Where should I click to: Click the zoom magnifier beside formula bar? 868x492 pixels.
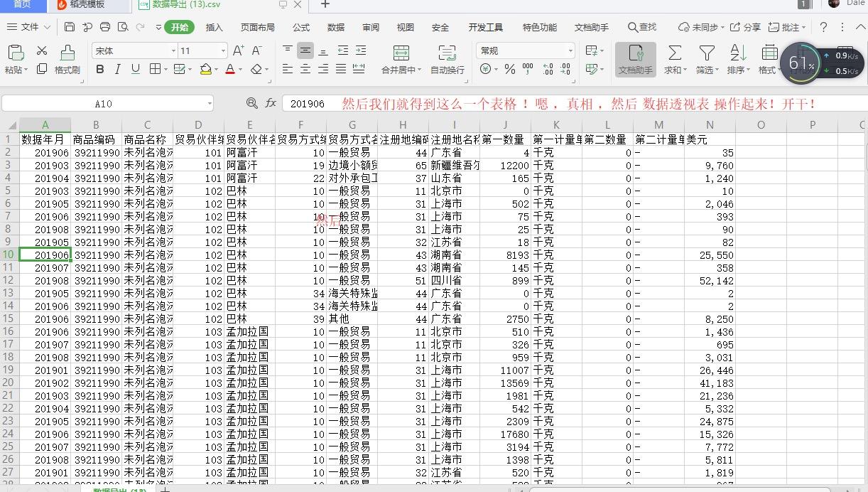tap(251, 103)
